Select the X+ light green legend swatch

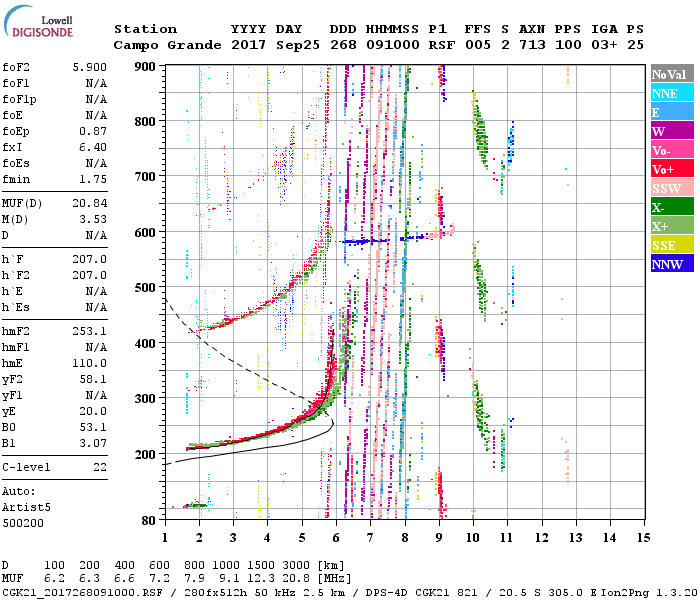click(x=672, y=225)
